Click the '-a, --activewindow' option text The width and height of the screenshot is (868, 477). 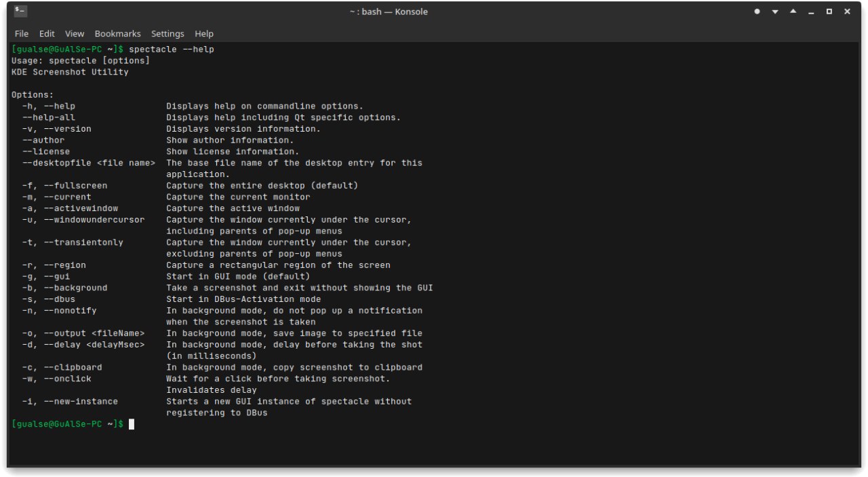(x=70, y=208)
